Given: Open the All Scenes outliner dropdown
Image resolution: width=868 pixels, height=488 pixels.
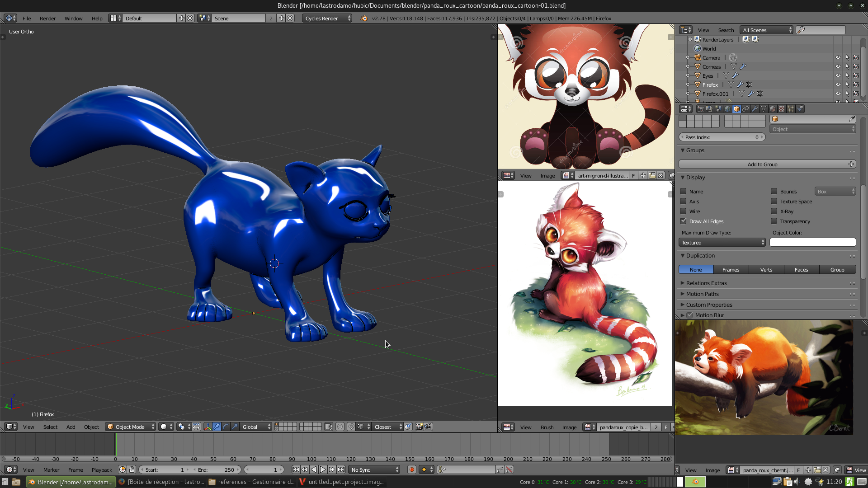Looking at the screenshot, I should click(767, 30).
